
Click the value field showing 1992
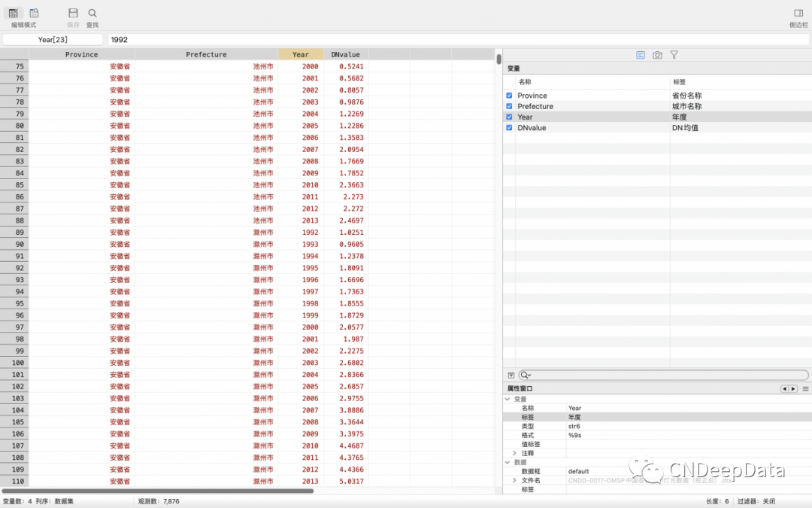coord(458,39)
